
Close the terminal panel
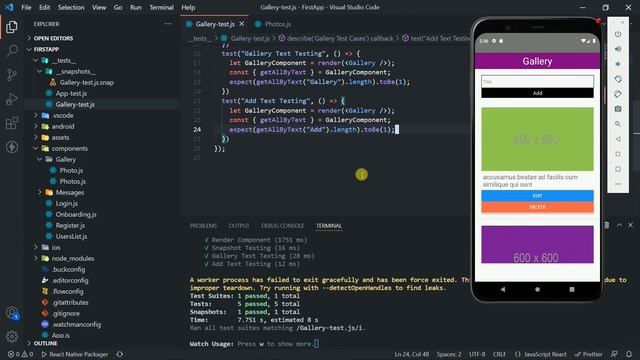pyautogui.click(x=631, y=225)
